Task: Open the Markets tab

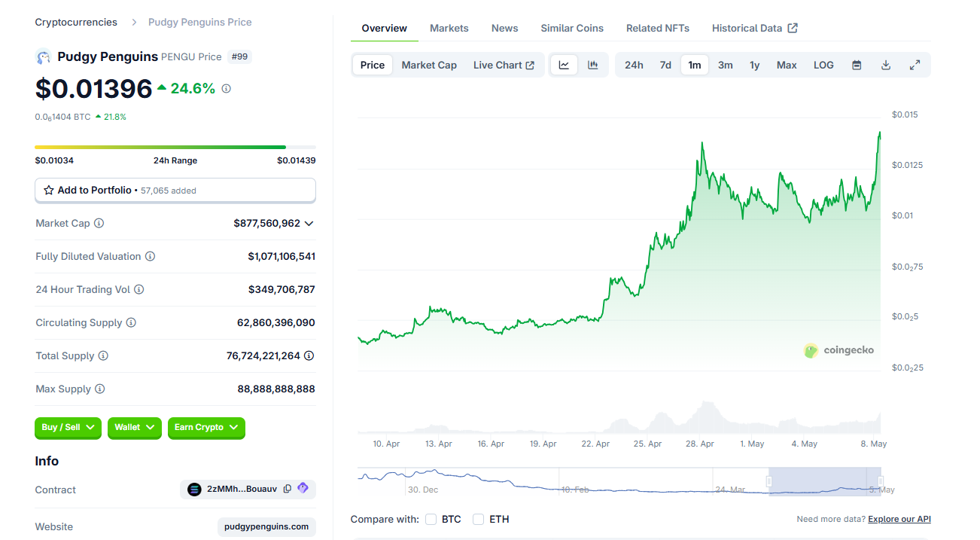Action: pyautogui.click(x=449, y=29)
